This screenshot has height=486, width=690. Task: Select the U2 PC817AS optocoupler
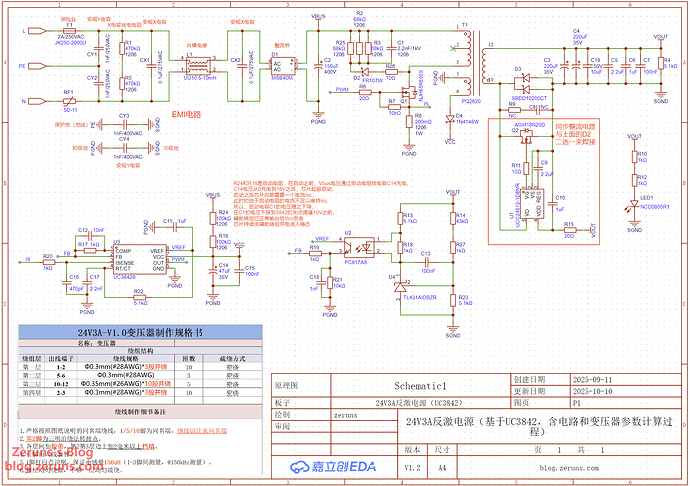[x=354, y=247]
